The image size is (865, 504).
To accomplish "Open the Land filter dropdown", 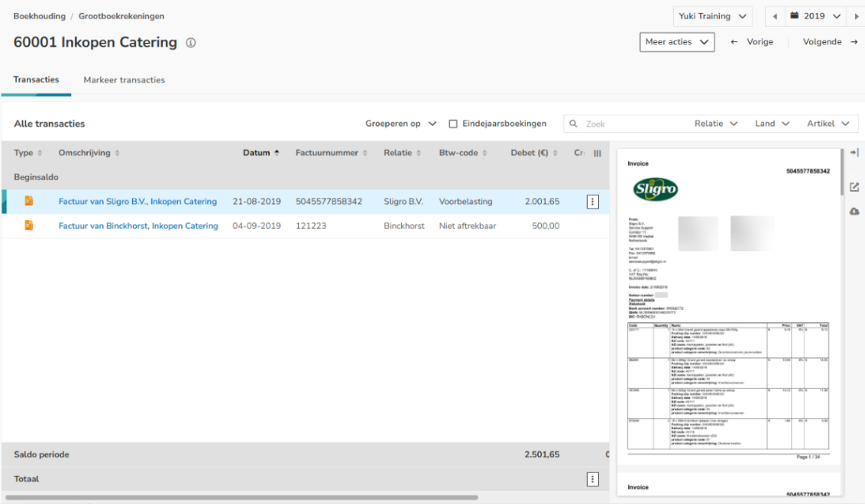I will coord(772,124).
